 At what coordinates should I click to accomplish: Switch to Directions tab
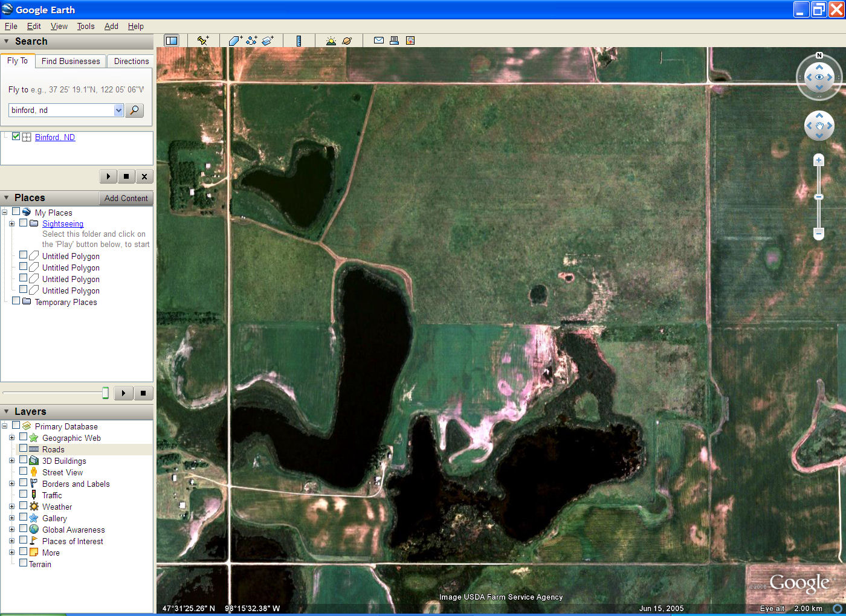coord(131,61)
